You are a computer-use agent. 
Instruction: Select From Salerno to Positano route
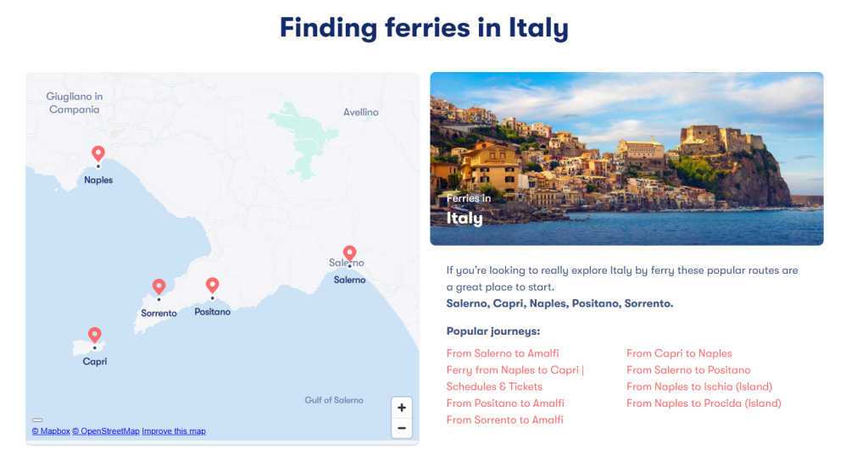pyautogui.click(x=688, y=370)
